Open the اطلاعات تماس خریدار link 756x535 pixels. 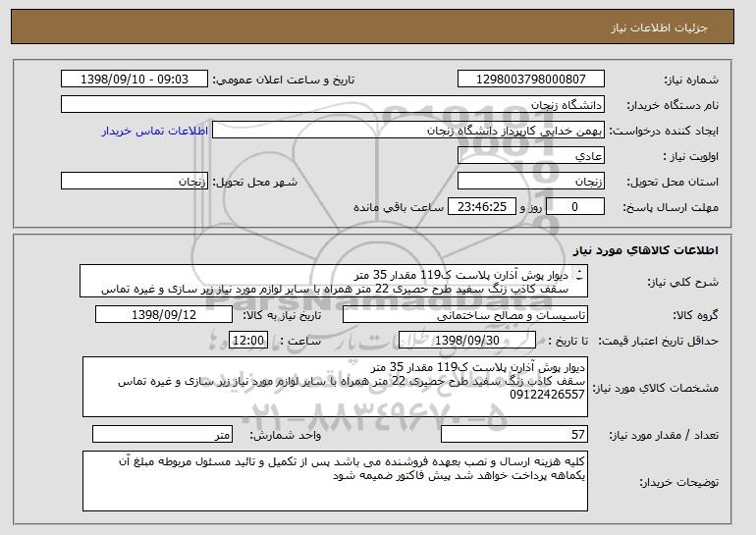155,131
